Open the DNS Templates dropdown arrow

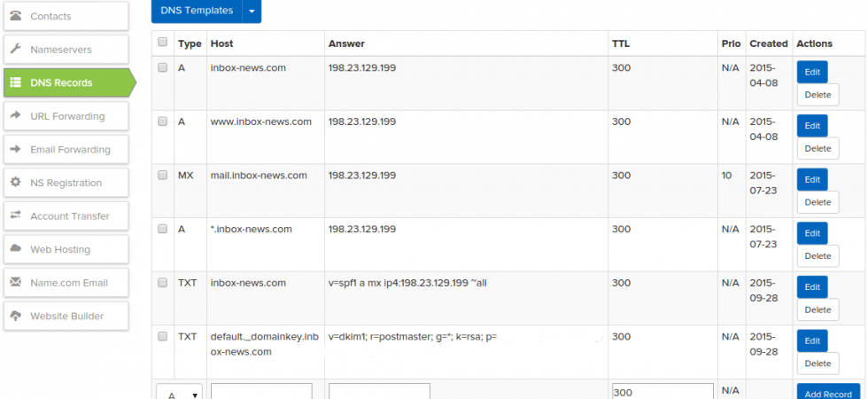[x=252, y=11]
